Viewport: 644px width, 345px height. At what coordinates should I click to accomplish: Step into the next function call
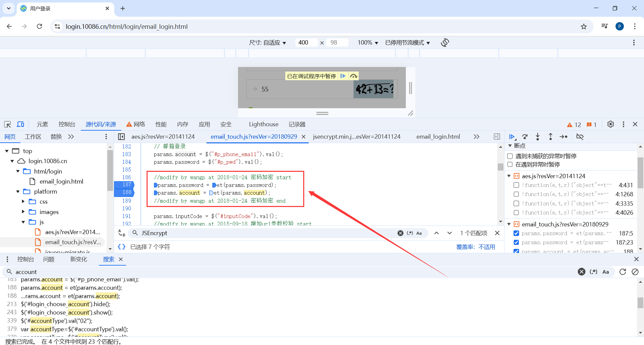pyautogui.click(x=538, y=137)
